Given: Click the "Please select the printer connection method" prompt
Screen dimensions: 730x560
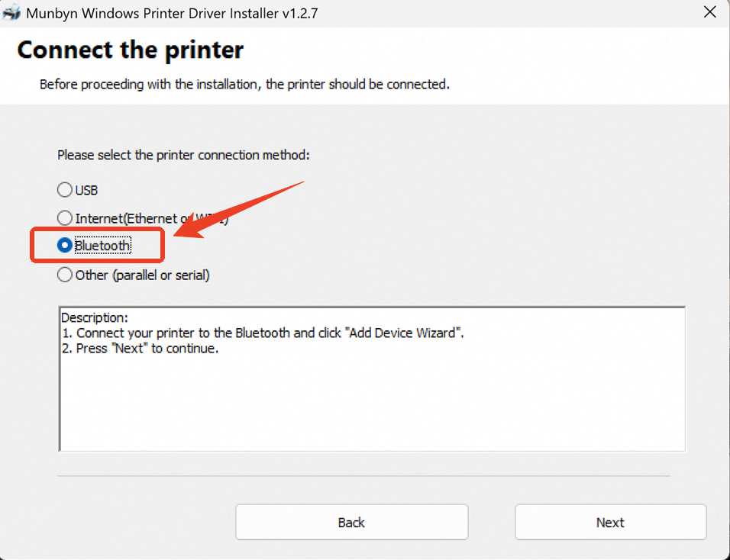Looking at the screenshot, I should pyautogui.click(x=183, y=154).
